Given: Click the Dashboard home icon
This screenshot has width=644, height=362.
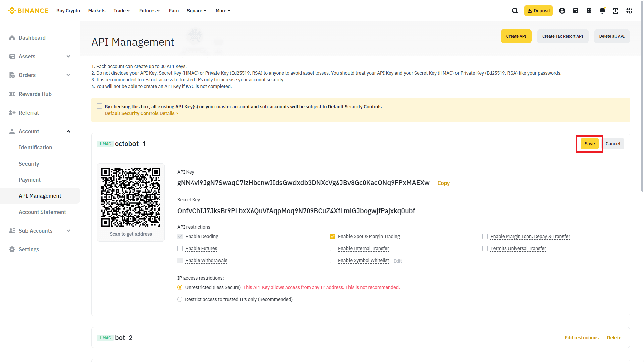Looking at the screenshot, I should [x=12, y=38].
